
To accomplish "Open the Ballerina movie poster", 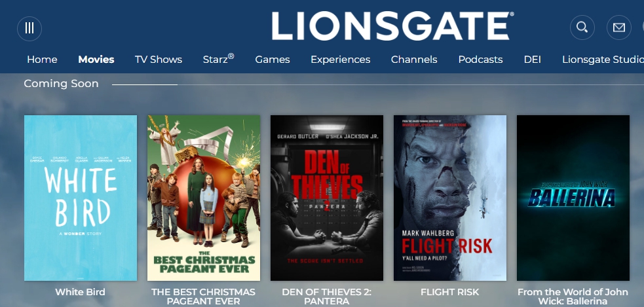I will [573, 198].
